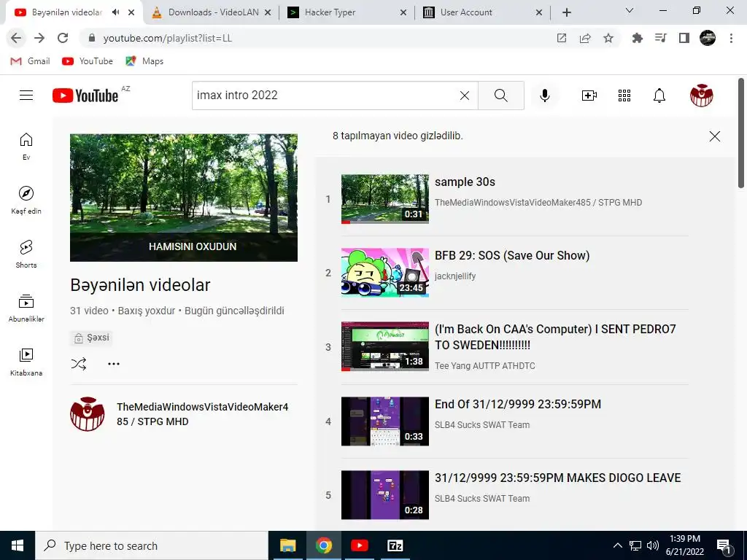Close the Hacker Typer tab
The image size is (747, 560).
point(403,12)
